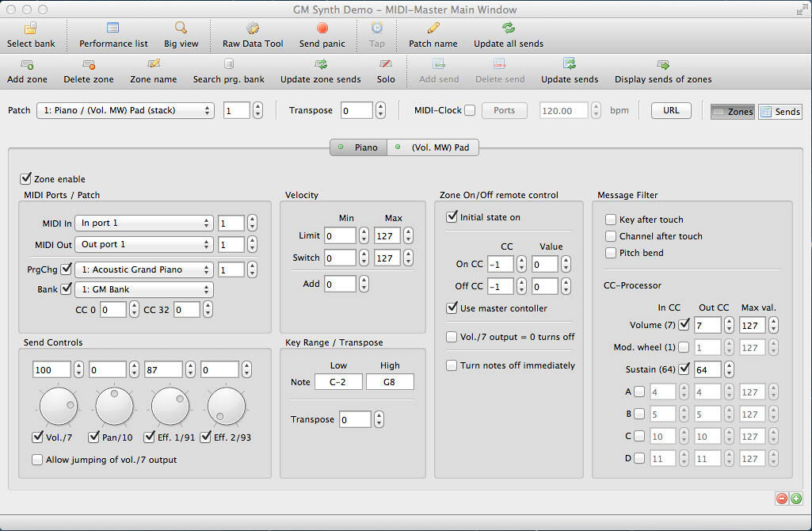Check the Key after touch filter
Viewport: 812px width, 531px height.
coord(611,220)
